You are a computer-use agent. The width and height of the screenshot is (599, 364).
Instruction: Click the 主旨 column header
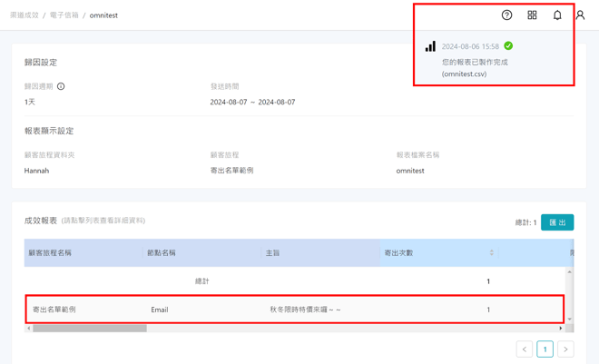pyautogui.click(x=273, y=253)
